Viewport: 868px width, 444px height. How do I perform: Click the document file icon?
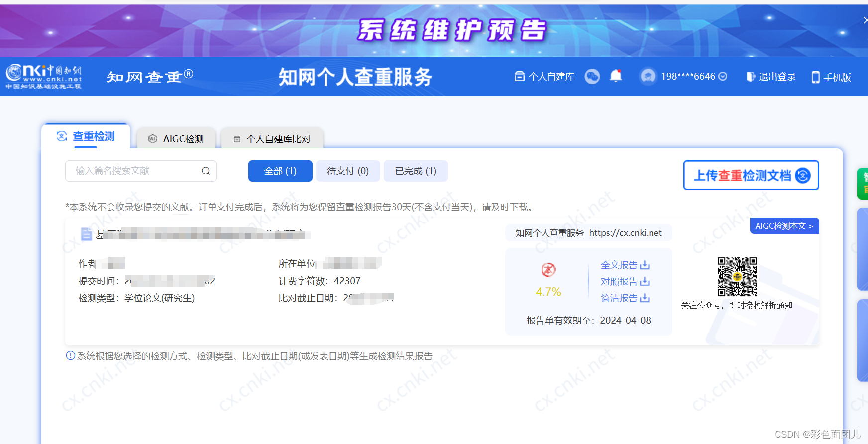86,234
